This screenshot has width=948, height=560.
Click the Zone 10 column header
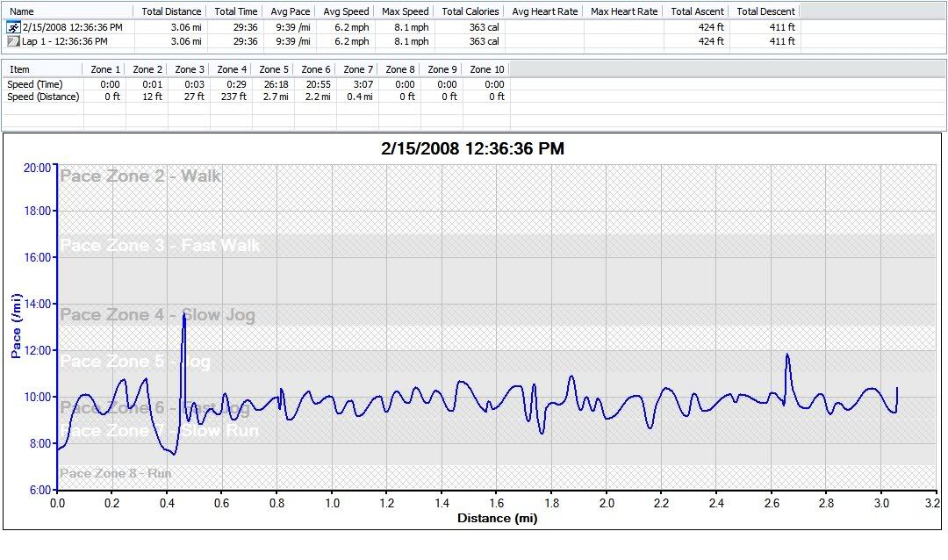(x=487, y=69)
